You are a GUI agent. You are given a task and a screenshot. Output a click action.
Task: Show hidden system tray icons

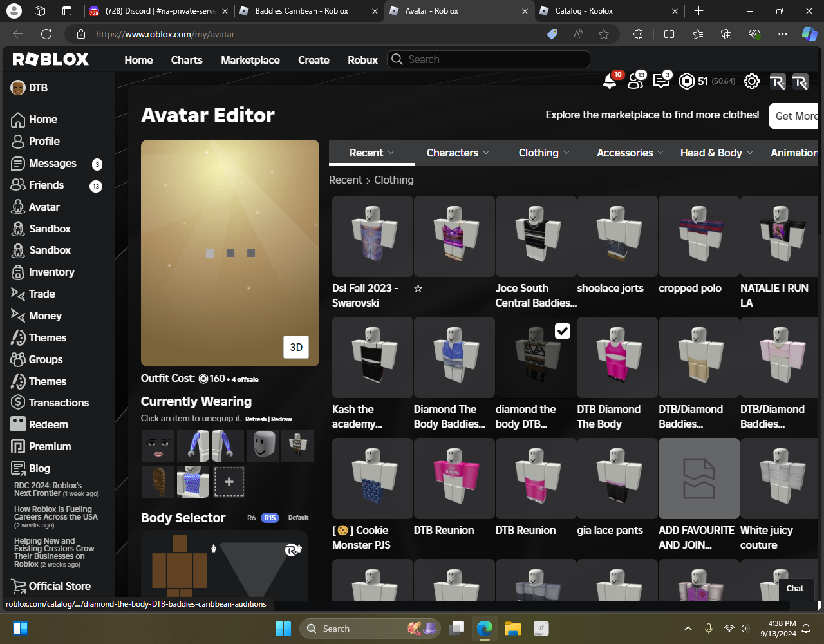tap(688, 629)
